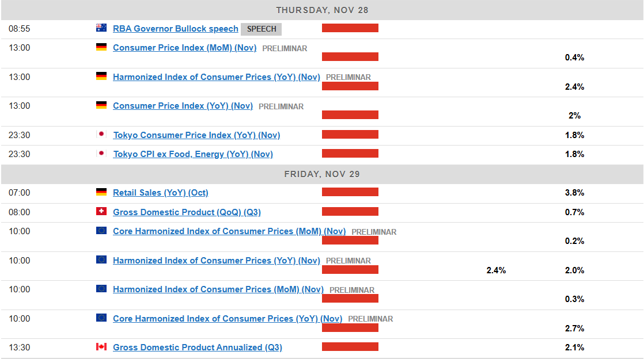Open Gross Domestic Product (QoQ) (Q3) link
644x359 pixels.
tap(187, 212)
